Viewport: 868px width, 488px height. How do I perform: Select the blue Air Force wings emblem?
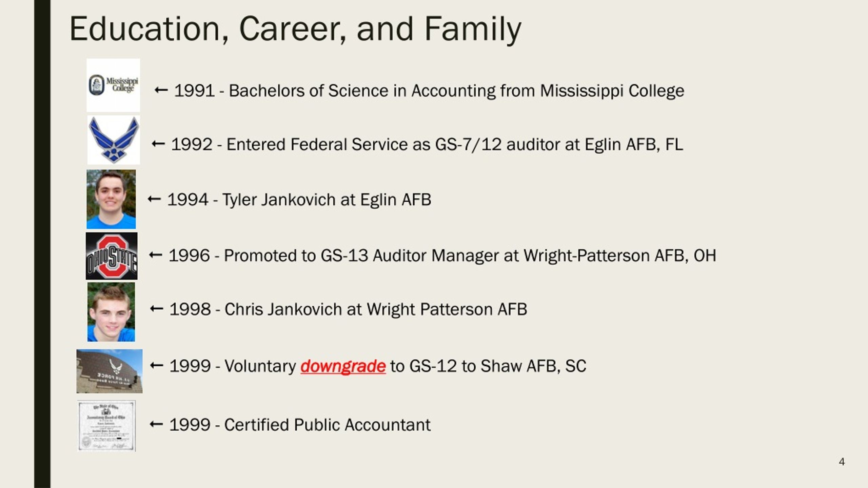[x=114, y=140]
